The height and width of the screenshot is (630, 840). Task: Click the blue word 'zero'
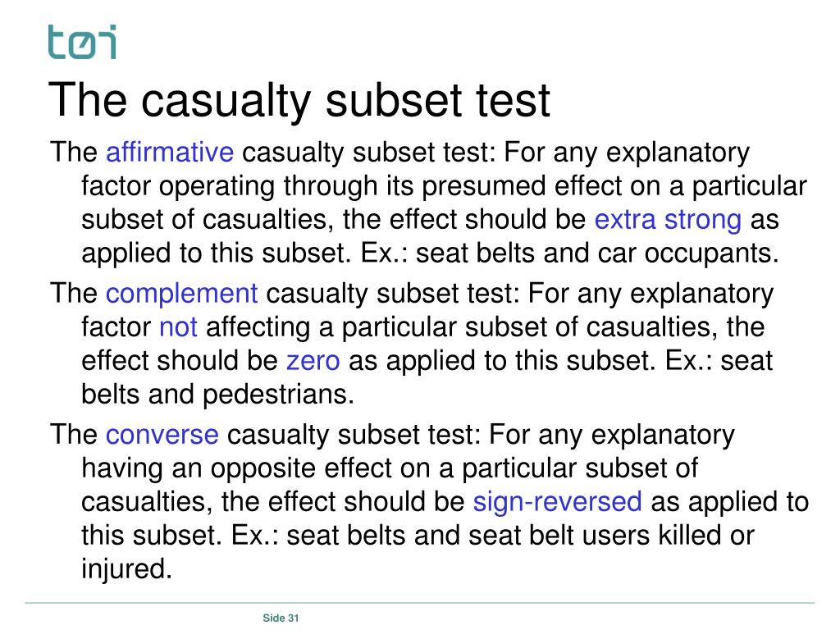(x=313, y=361)
